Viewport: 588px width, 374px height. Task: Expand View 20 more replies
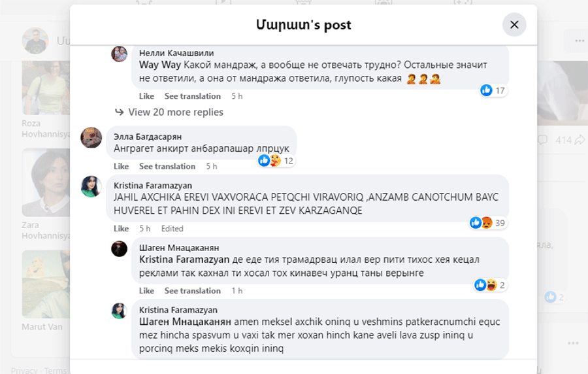[176, 112]
